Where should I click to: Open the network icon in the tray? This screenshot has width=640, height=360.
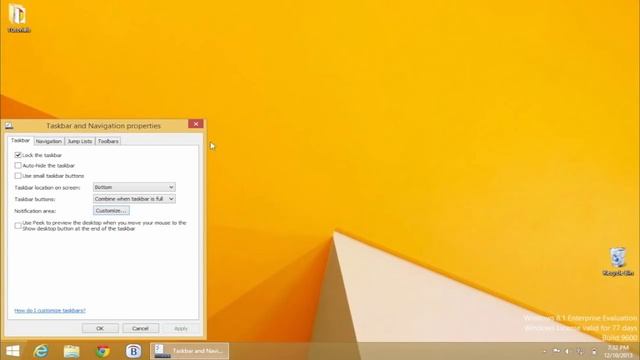[580, 351]
